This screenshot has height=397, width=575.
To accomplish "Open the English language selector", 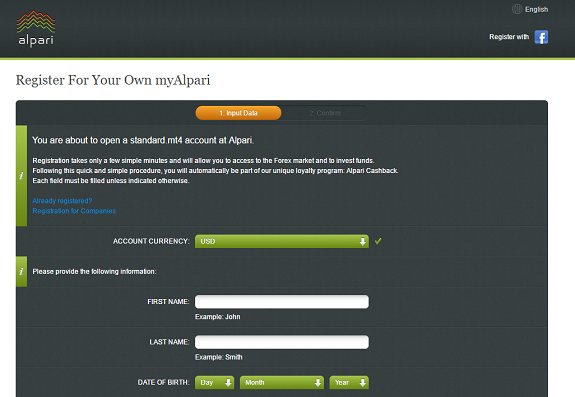I will point(536,10).
